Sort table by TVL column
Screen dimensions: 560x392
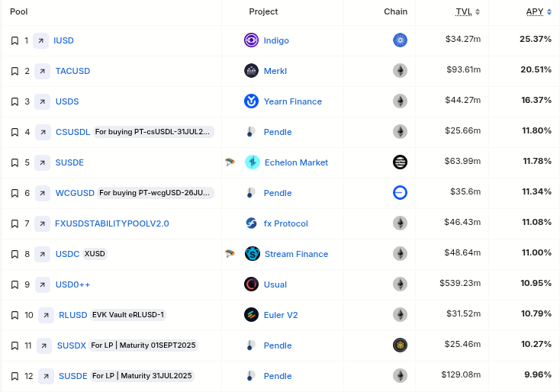[x=468, y=11]
